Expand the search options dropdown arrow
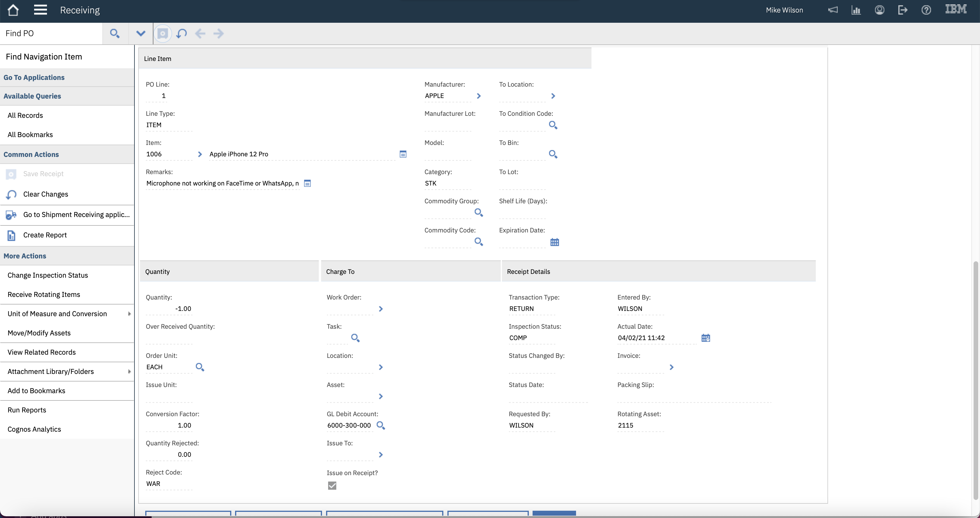The width and height of the screenshot is (980, 518). pos(140,34)
